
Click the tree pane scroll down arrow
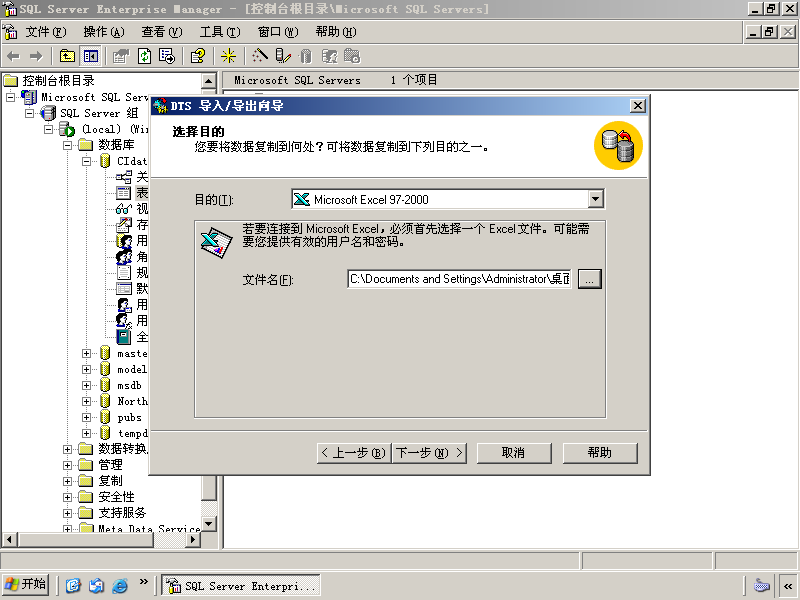(x=209, y=524)
